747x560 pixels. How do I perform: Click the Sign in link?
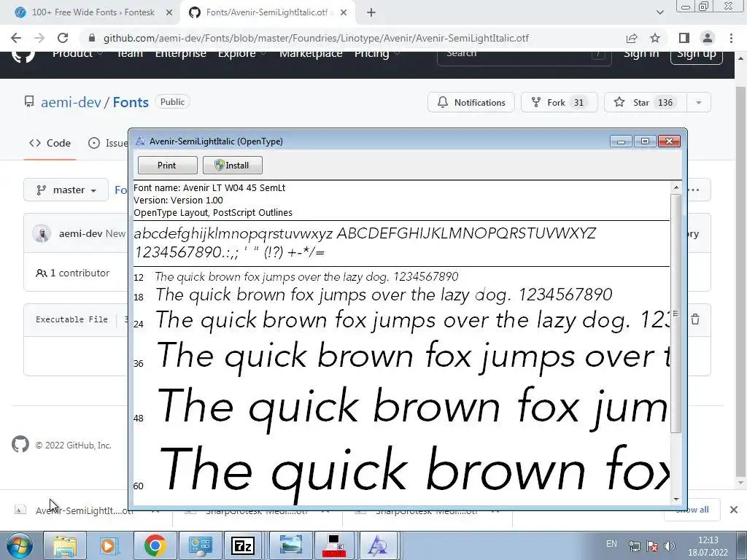641,53
